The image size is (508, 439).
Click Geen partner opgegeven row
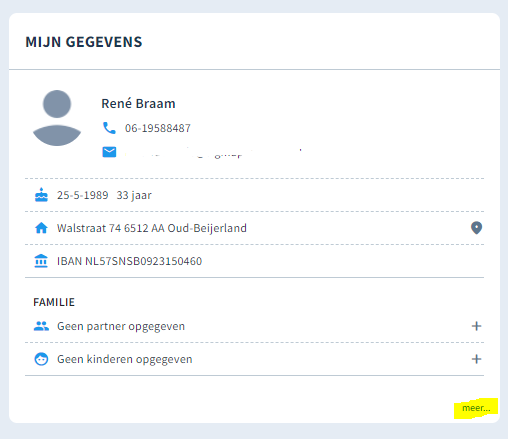point(254,326)
